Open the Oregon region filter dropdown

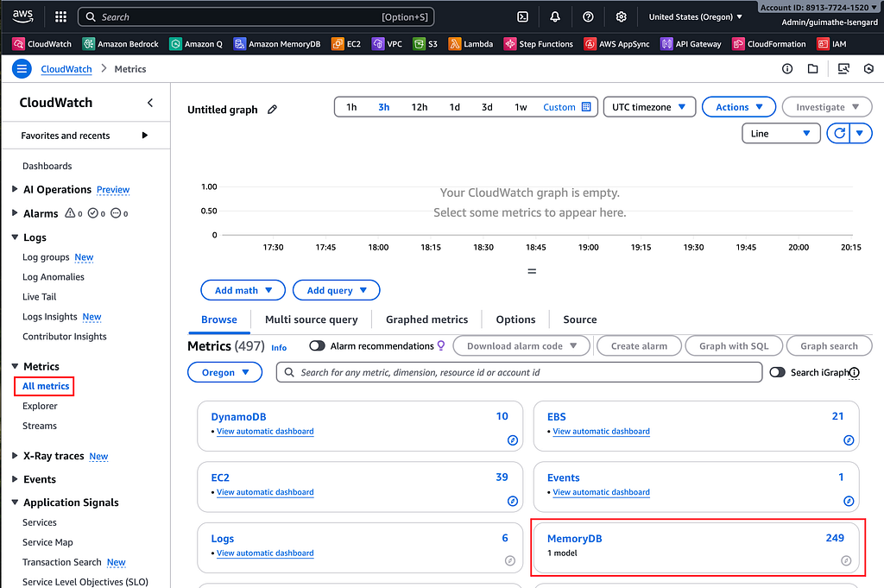tap(224, 372)
